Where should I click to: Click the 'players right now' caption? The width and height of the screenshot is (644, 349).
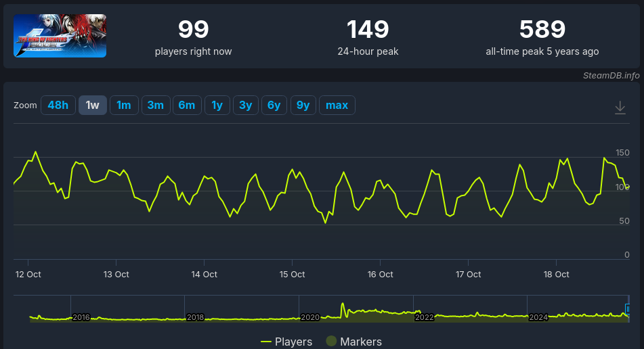tap(194, 51)
